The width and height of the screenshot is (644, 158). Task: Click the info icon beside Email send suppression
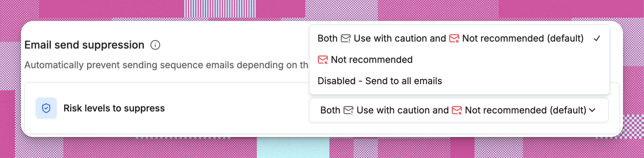point(155,45)
